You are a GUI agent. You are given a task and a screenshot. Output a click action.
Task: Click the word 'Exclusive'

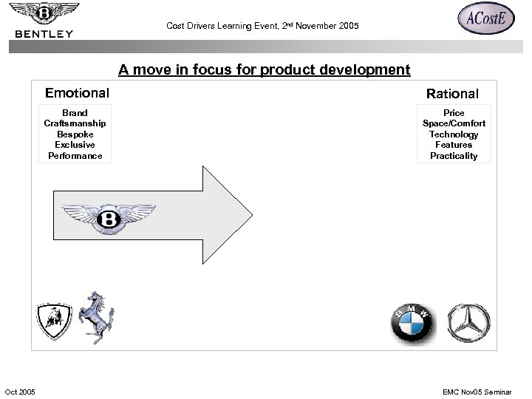point(75,145)
